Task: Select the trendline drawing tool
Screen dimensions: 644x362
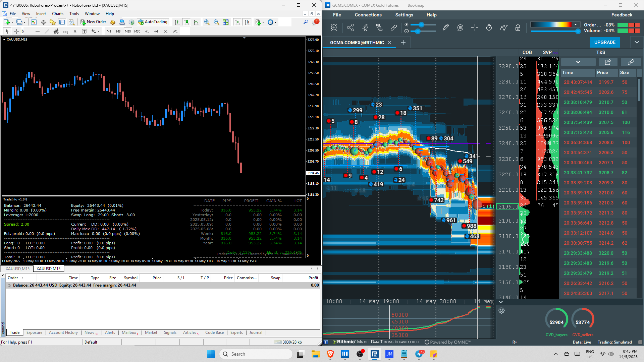Action: click(x=47, y=31)
